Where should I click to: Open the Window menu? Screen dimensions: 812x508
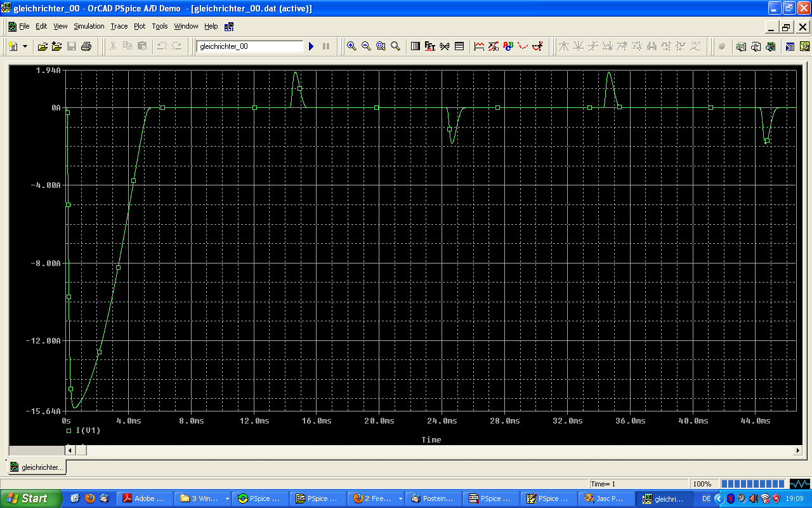tap(187, 27)
